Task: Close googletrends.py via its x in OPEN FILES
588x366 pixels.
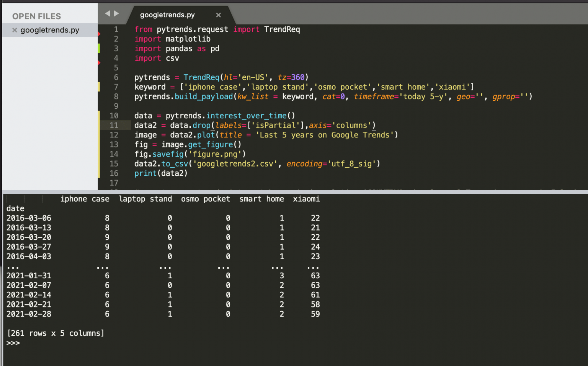Action: pos(15,30)
